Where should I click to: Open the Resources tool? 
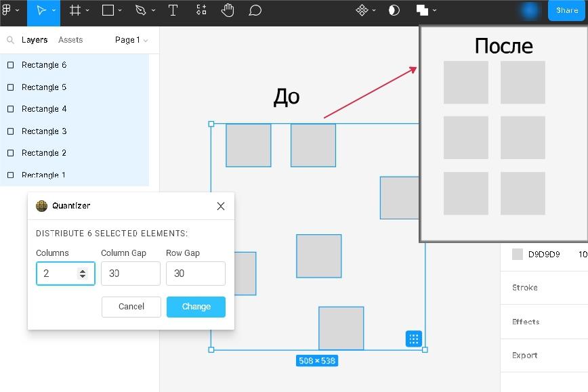coord(201,10)
